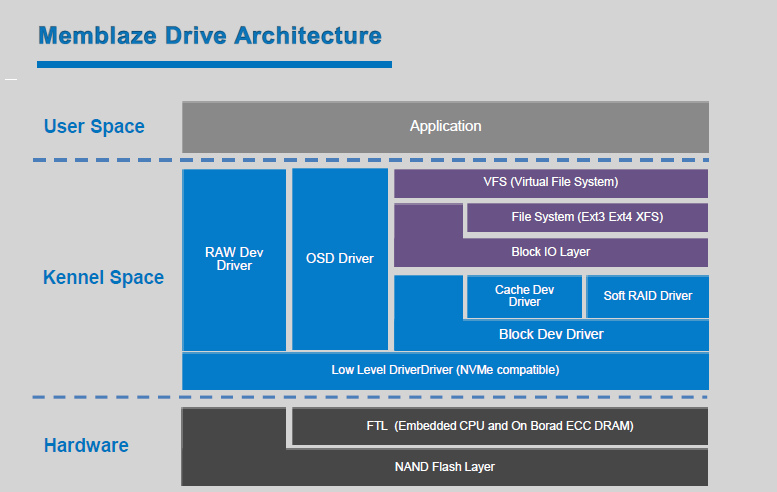Select the Kennel Space label

pos(103,277)
